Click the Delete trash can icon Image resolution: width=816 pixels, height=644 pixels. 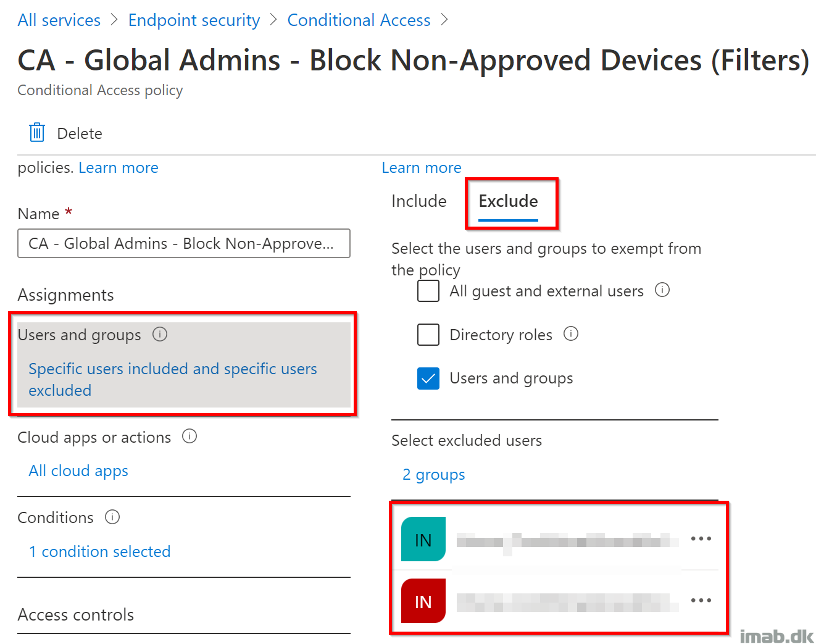click(x=37, y=132)
